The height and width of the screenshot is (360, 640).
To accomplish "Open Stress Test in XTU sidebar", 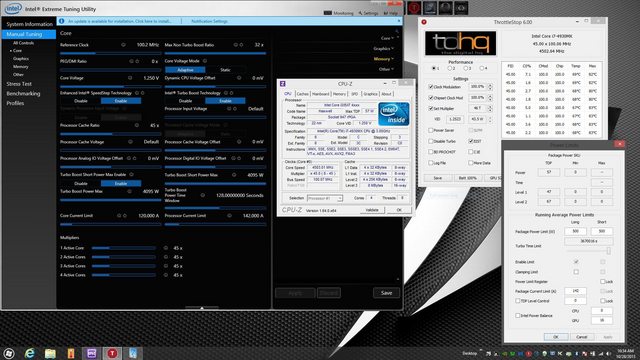I will pos(19,84).
